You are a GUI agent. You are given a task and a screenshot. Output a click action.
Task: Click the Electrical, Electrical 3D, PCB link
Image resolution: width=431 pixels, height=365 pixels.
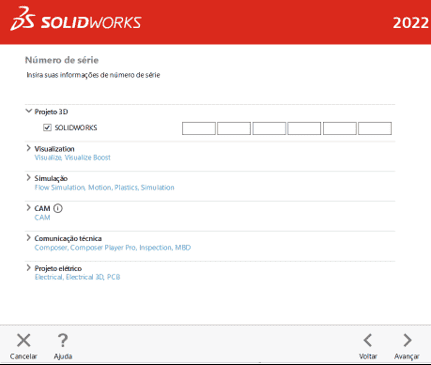(77, 277)
